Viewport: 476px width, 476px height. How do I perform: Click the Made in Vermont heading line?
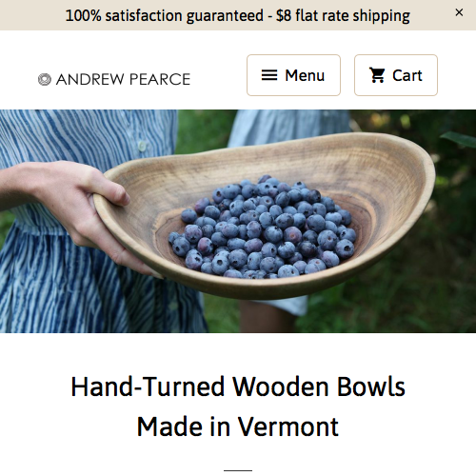[x=238, y=426]
